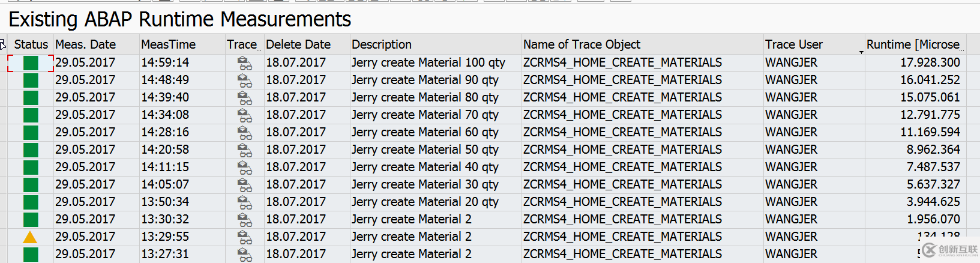Click green status square in 13:27:31 row
Screen dimensions: 980x263
[31, 255]
